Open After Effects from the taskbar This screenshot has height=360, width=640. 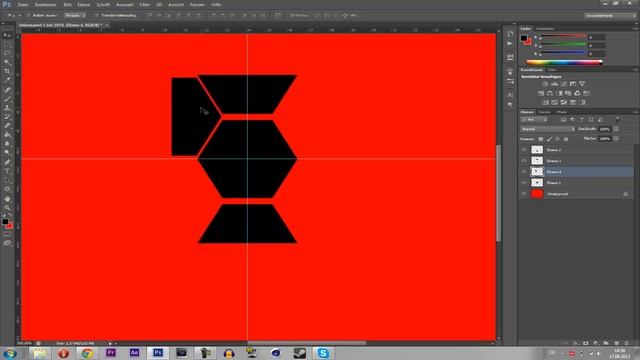134,353
